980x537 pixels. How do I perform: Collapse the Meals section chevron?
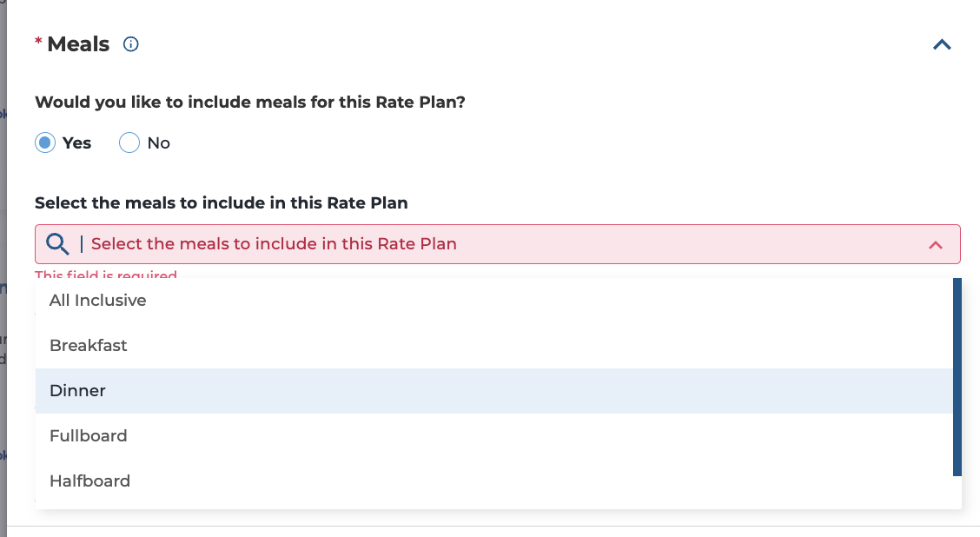pos(942,44)
